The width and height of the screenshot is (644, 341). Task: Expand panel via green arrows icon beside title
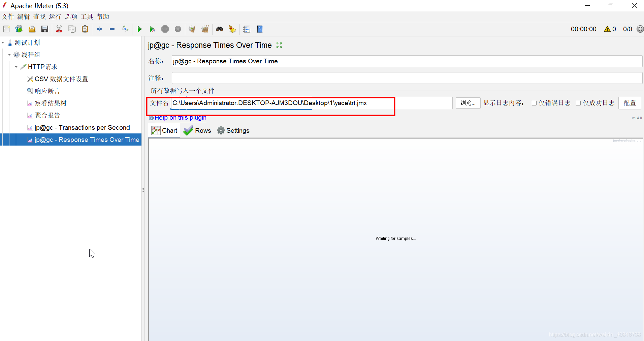click(x=279, y=45)
